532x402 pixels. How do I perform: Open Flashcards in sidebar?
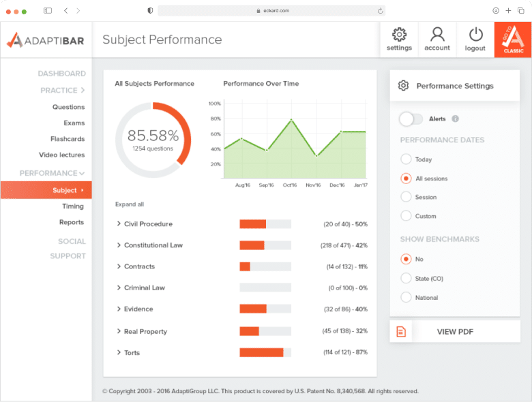click(68, 138)
